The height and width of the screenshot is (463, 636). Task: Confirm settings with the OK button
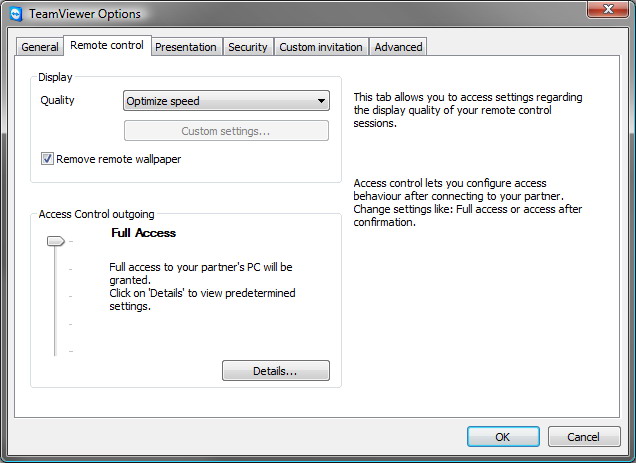503,437
